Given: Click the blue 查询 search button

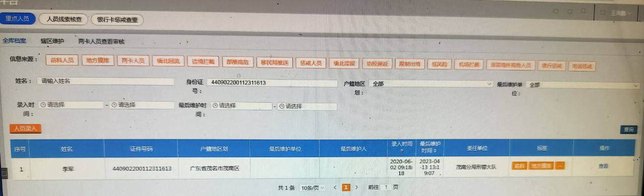Looking at the screenshot, I should [628, 129].
